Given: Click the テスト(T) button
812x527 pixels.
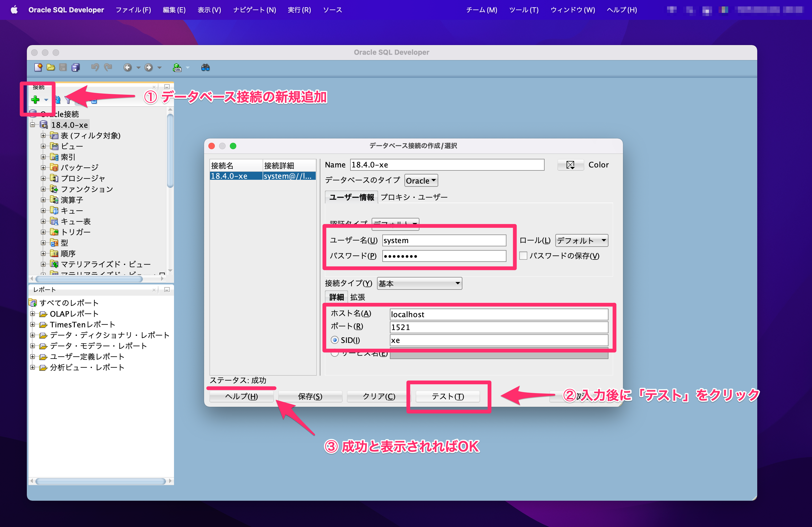Looking at the screenshot, I should 448,396.
